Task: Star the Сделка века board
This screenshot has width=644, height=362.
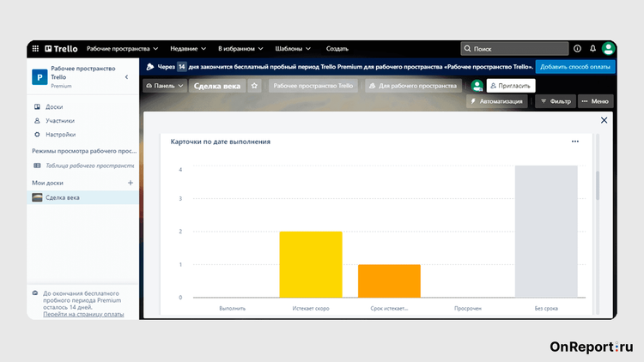Action: click(254, 86)
